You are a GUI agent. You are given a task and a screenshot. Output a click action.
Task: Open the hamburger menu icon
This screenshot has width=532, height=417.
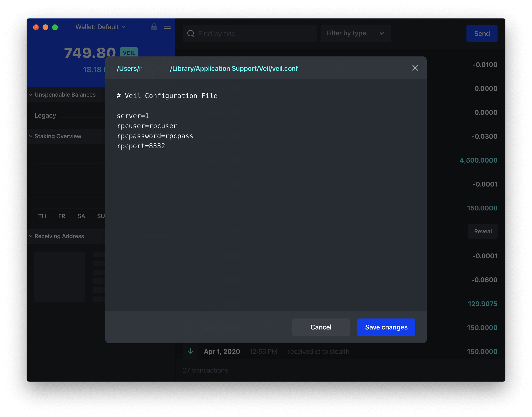[x=167, y=27]
